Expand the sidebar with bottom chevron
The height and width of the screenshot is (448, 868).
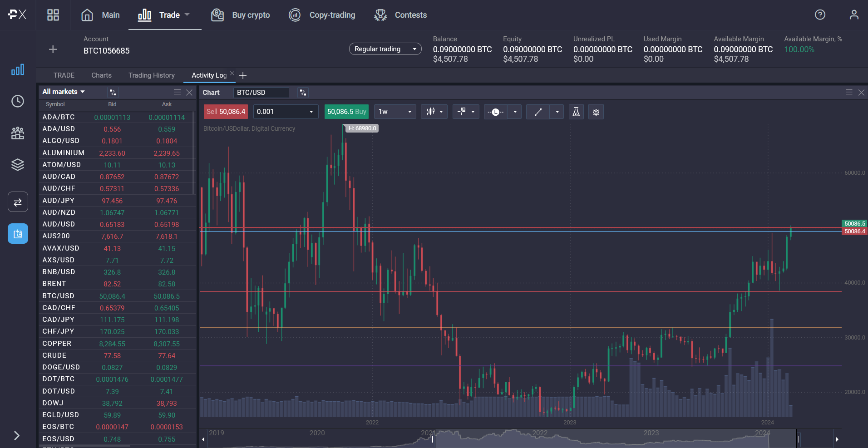[x=17, y=436]
